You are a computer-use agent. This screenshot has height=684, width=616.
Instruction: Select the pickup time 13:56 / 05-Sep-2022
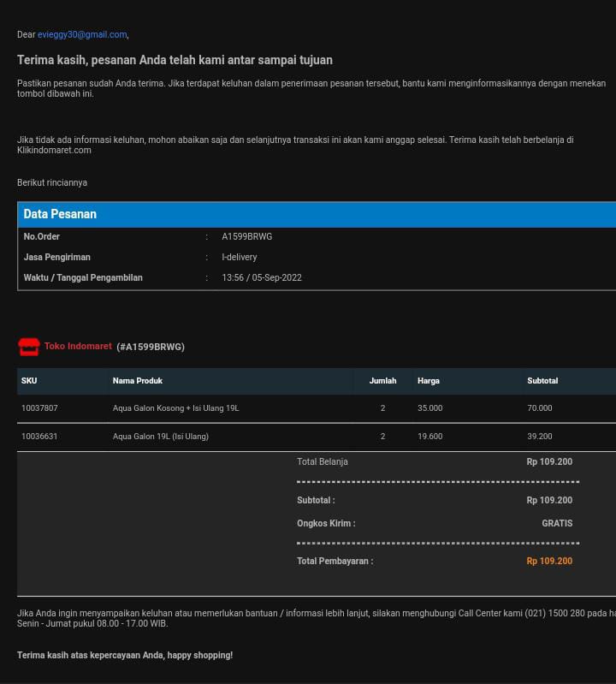pyautogui.click(x=262, y=278)
